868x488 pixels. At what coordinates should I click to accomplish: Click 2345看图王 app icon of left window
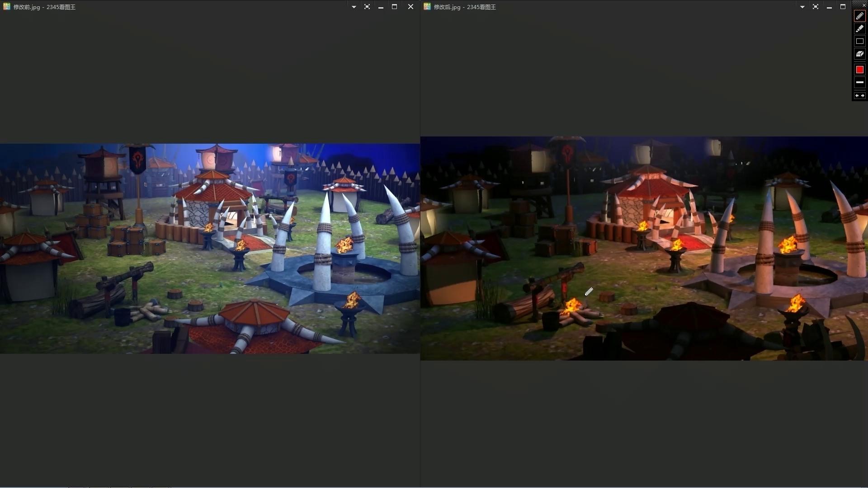(7, 7)
